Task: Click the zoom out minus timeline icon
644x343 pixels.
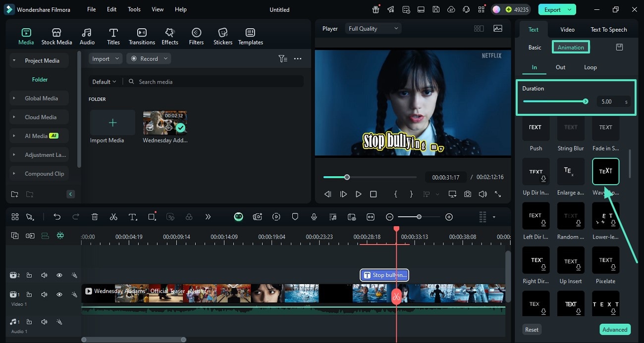Action: (390, 217)
